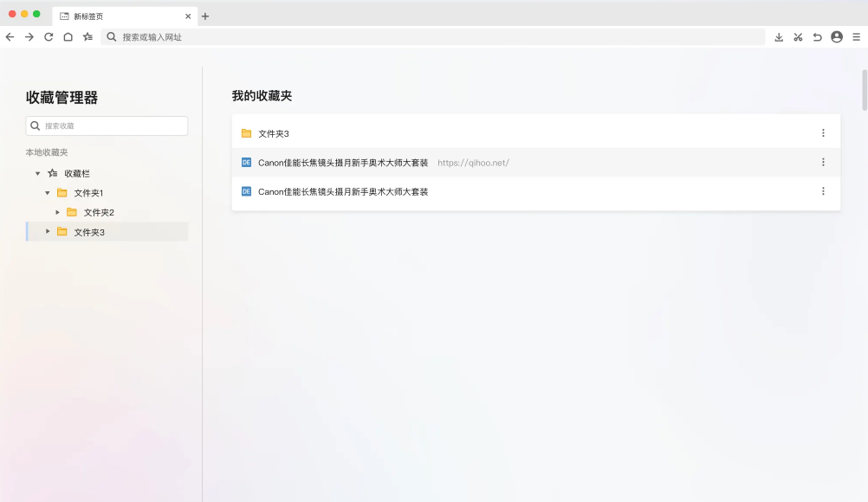Open more options for 文件夹3 row
The image size is (868, 502).
(x=823, y=133)
